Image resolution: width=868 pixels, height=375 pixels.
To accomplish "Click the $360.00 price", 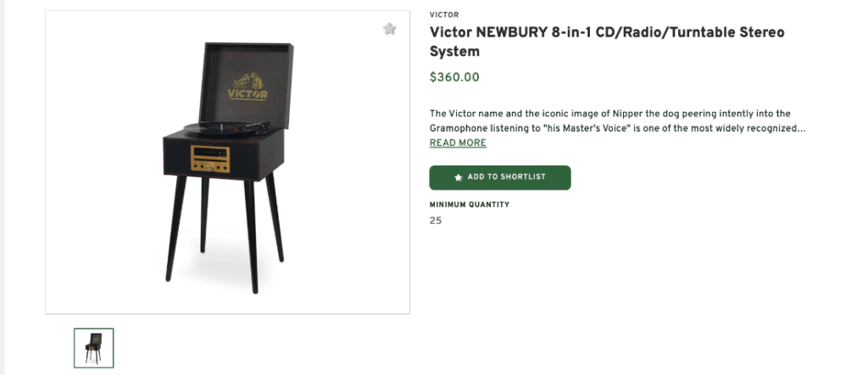I will pyautogui.click(x=454, y=77).
